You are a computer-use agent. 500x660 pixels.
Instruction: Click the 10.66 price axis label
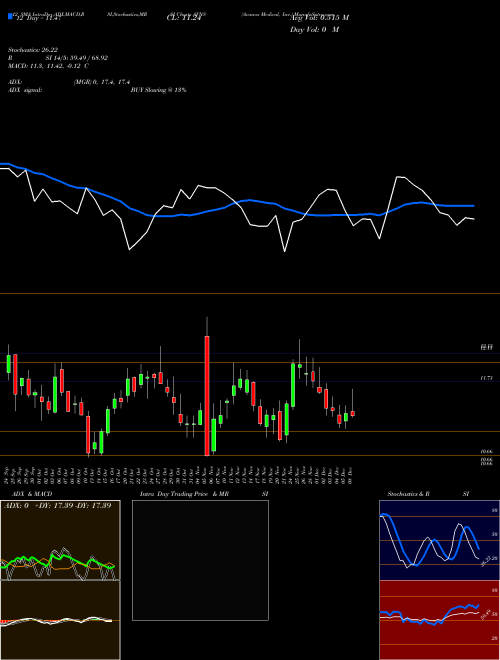[487, 451]
